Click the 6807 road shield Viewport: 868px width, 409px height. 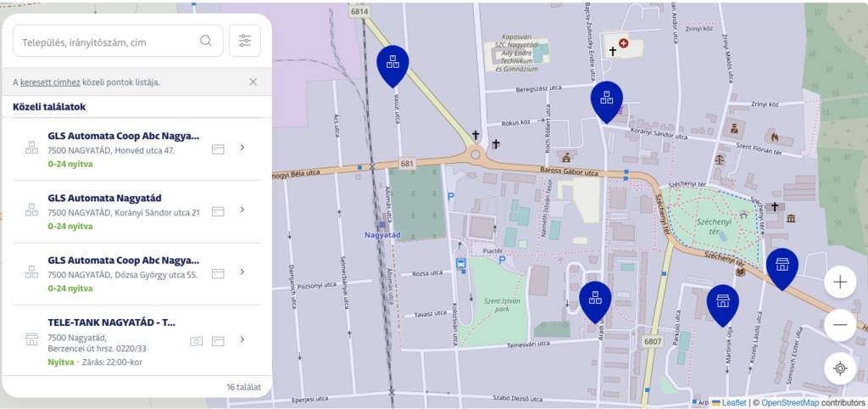(653, 341)
